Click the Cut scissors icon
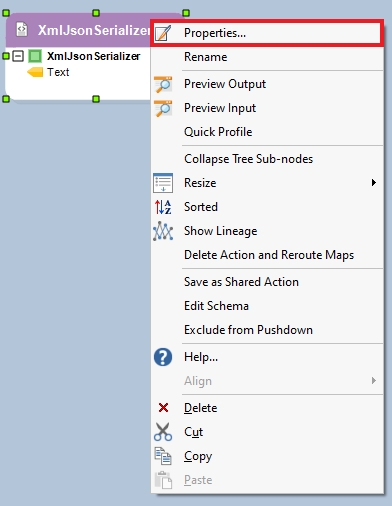This screenshot has width=392, height=506. point(163,432)
